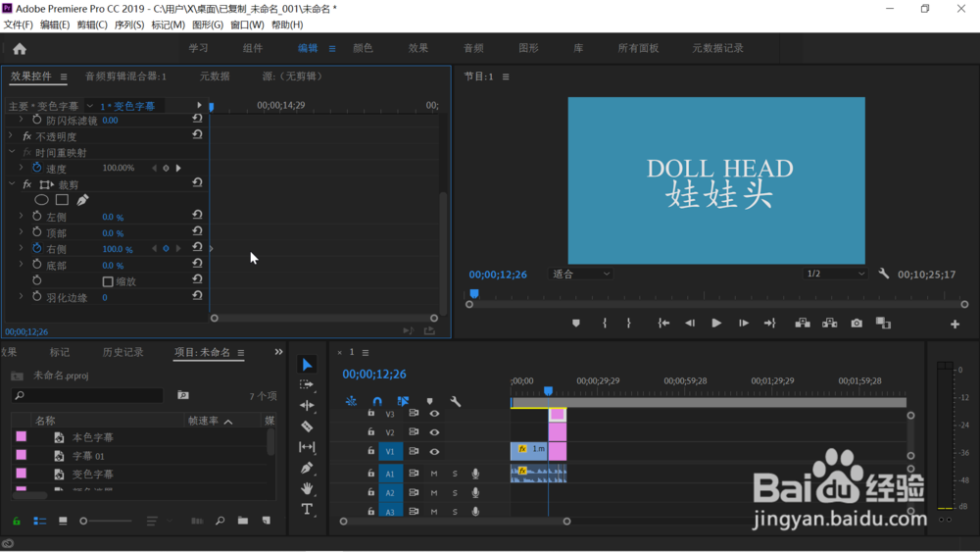Image resolution: width=980 pixels, height=552 pixels.
Task: Open the History panel tab
Action: [x=123, y=352]
